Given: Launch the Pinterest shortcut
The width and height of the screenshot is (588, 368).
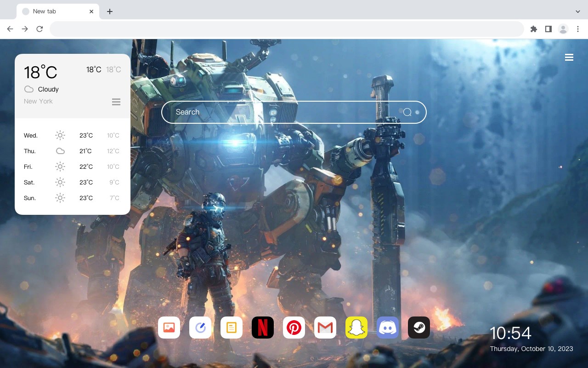Looking at the screenshot, I should click(x=294, y=328).
